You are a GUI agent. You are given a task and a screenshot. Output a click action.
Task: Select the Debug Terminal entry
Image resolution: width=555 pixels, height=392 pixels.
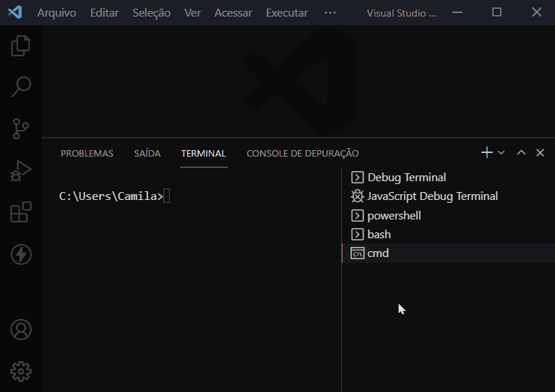click(x=448, y=177)
